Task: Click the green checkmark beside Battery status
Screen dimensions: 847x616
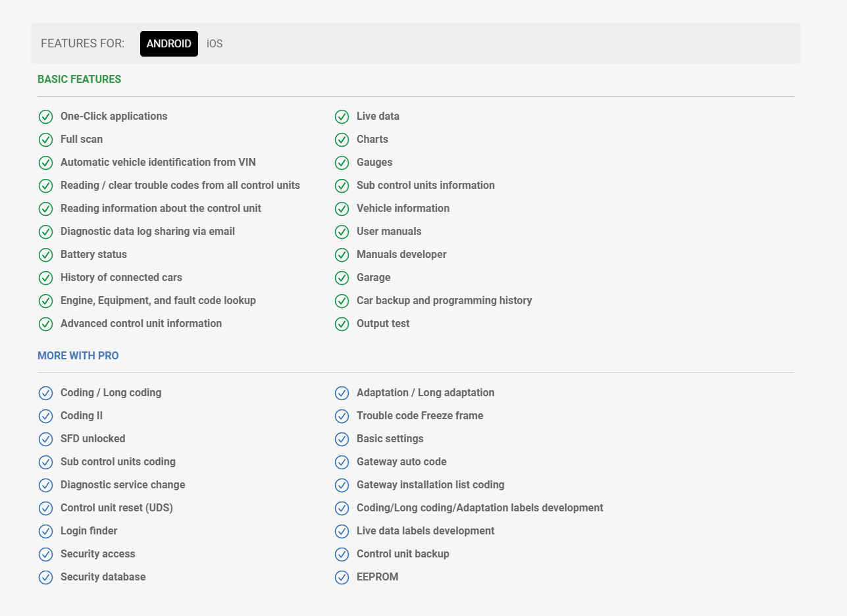Action: [x=45, y=255]
